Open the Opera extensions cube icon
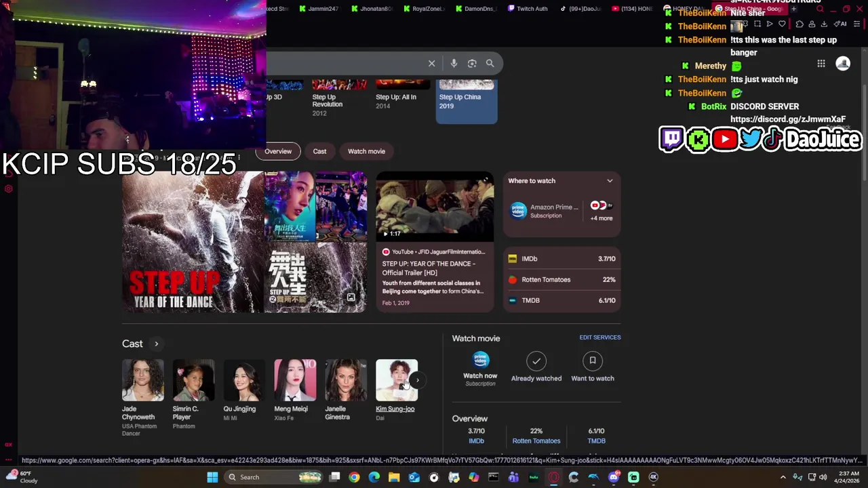Screen dimensions: 868x488 (x=800, y=24)
